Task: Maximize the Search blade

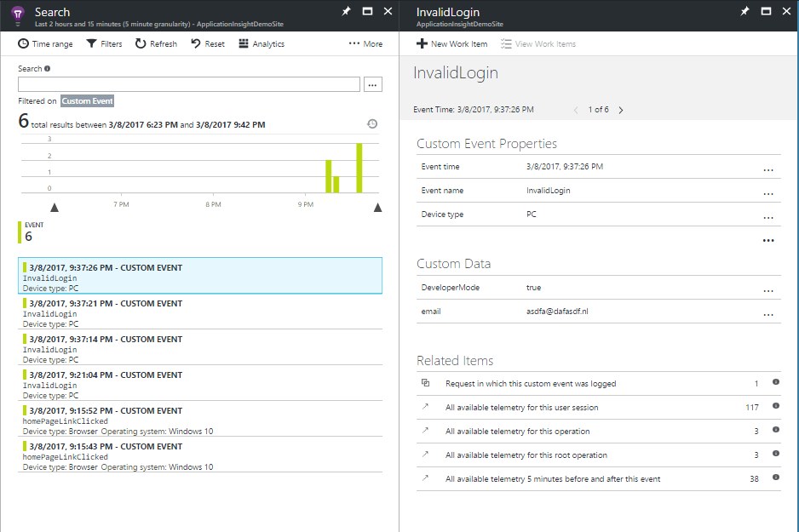Action: coord(367,11)
